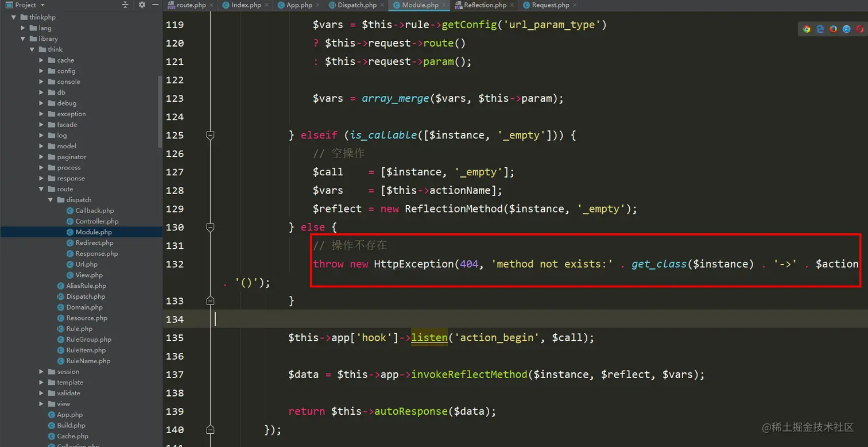Collapse the think folder

[x=32, y=49]
